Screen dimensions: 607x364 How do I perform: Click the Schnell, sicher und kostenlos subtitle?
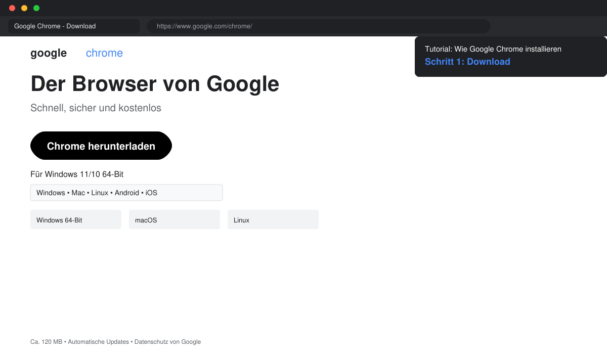click(x=96, y=108)
